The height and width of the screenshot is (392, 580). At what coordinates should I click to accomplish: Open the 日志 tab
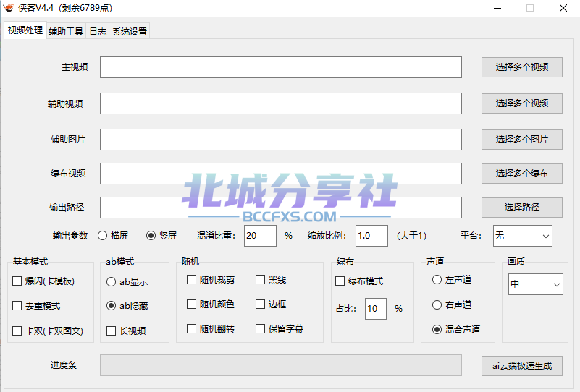98,31
